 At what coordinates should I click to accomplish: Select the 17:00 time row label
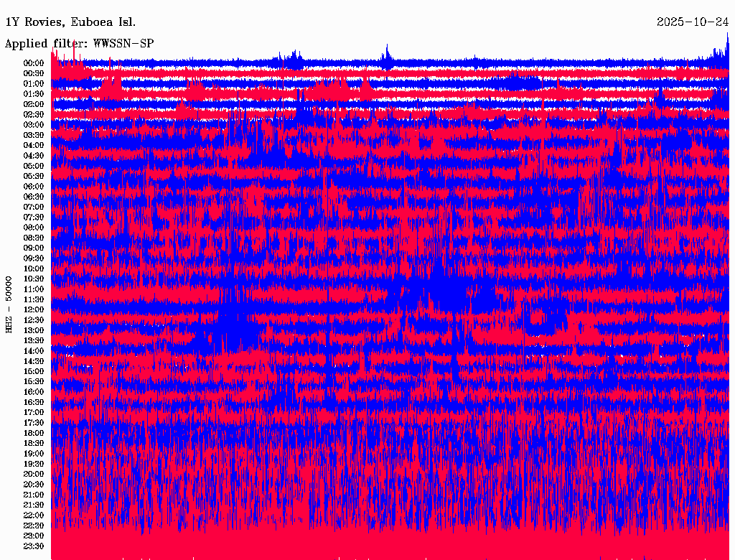[x=34, y=413]
